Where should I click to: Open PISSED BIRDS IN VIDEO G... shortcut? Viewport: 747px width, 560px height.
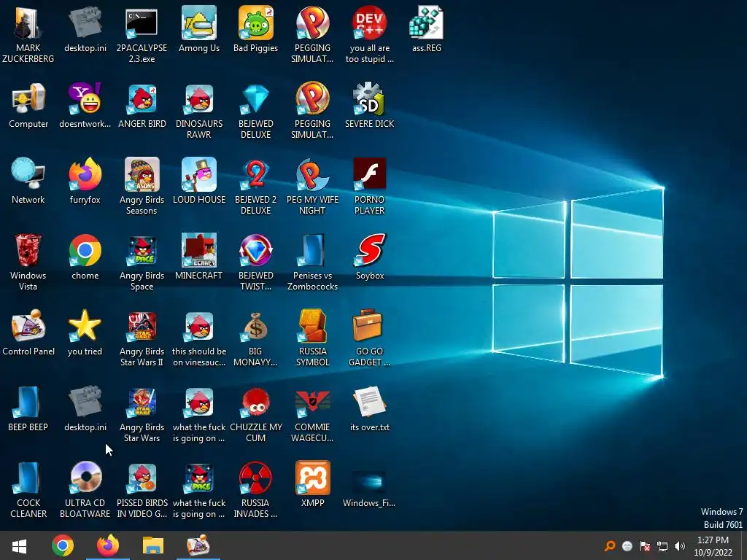pyautogui.click(x=142, y=489)
